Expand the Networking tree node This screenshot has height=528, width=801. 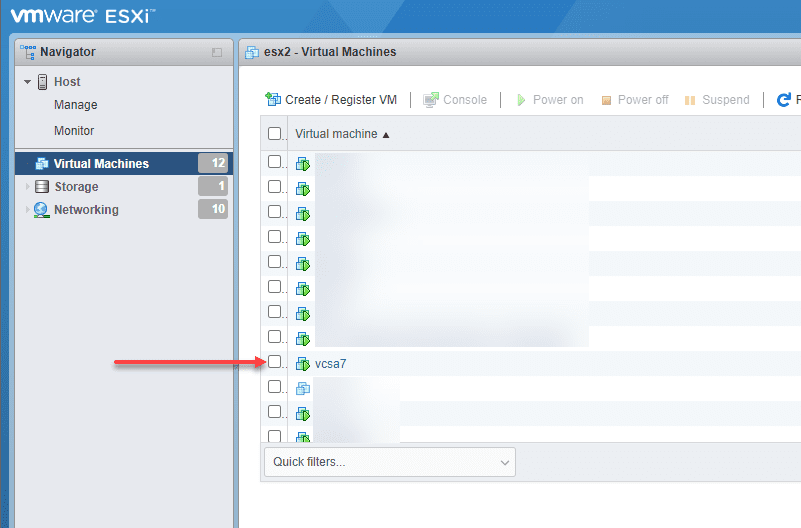pyautogui.click(x=28, y=210)
